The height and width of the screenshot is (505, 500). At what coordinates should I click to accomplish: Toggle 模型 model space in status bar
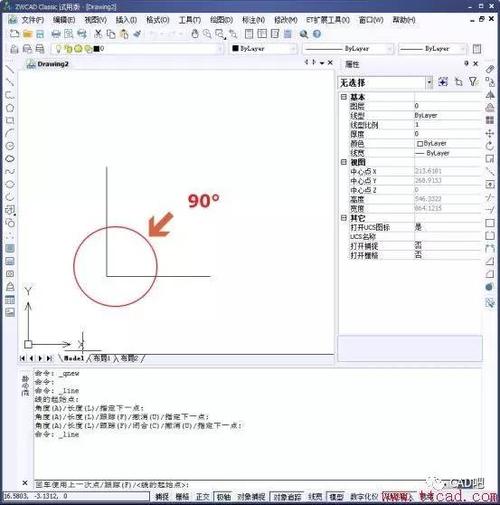click(336, 497)
